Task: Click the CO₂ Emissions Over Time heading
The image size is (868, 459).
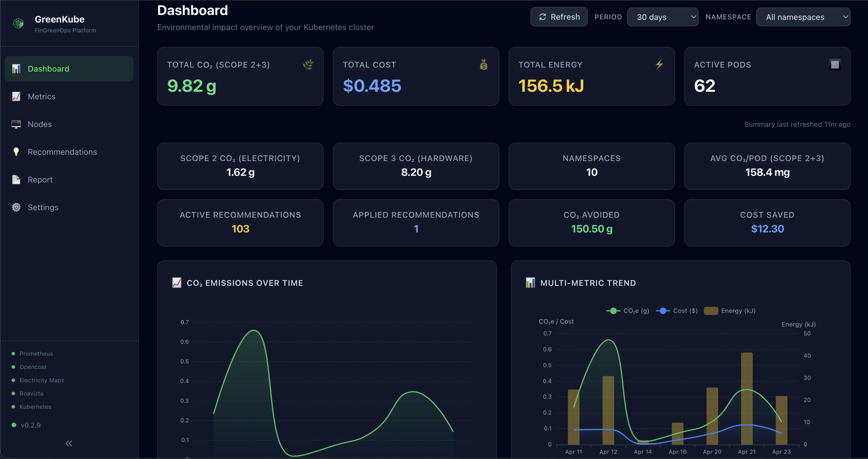Action: (245, 283)
